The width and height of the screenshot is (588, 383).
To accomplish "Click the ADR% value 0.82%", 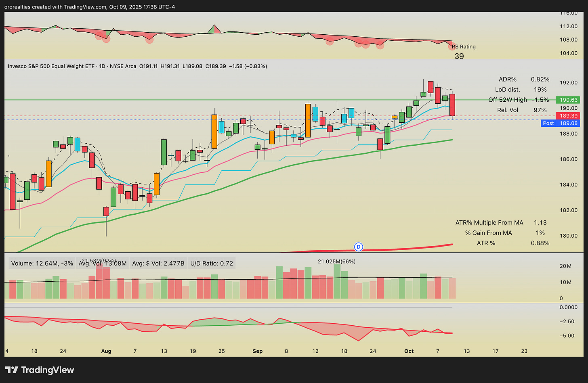I will [x=540, y=79].
